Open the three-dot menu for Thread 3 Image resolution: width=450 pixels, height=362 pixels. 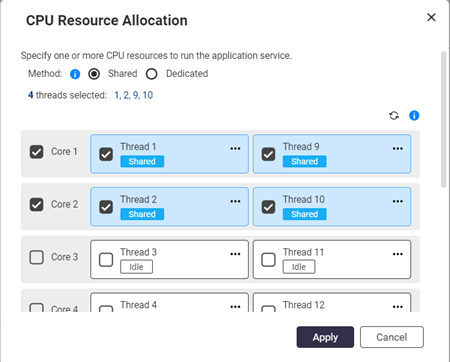pyautogui.click(x=235, y=254)
